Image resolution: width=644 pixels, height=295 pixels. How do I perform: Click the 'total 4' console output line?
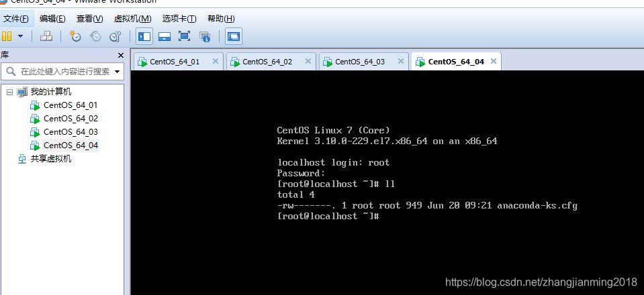[295, 194]
